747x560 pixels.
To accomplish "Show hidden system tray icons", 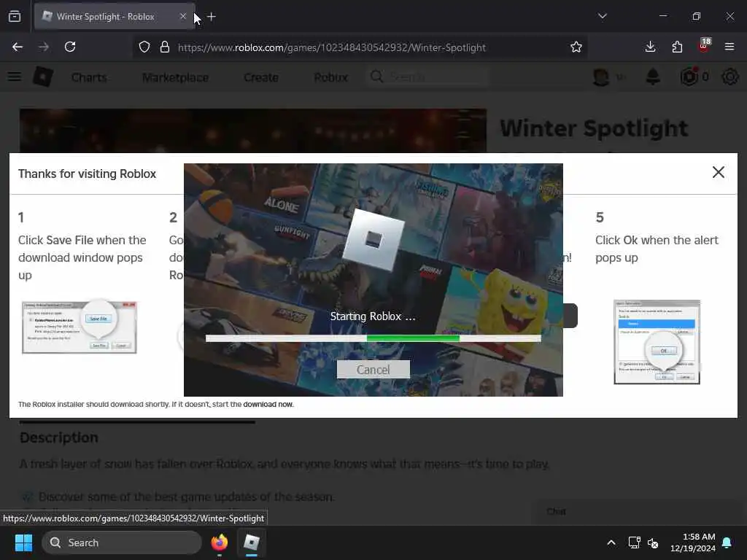I will pyautogui.click(x=611, y=542).
